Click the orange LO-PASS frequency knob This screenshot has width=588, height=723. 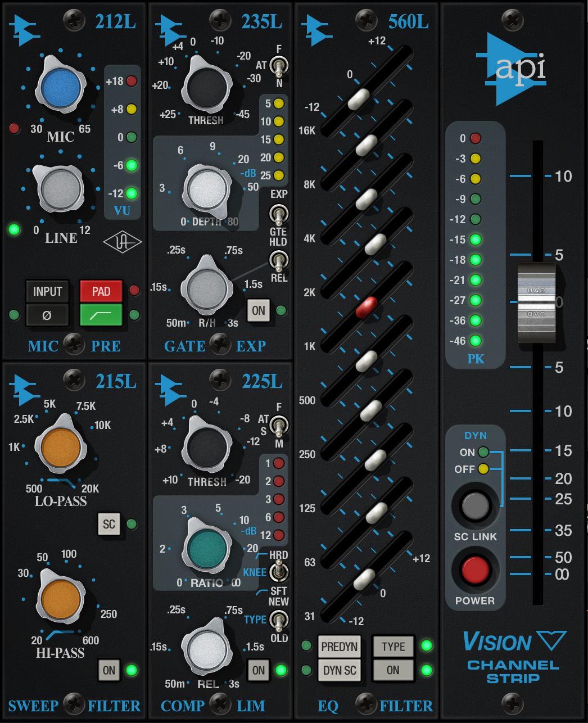click(x=61, y=448)
